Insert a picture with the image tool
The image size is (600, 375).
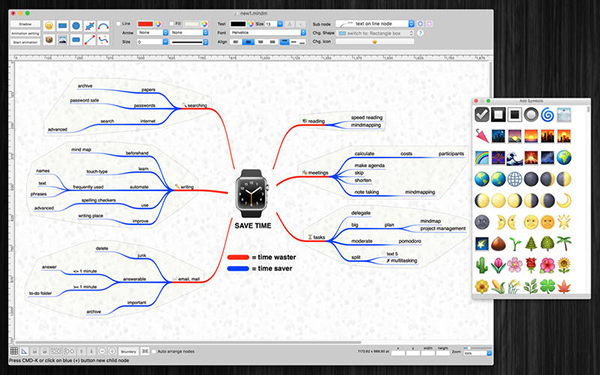point(62,39)
